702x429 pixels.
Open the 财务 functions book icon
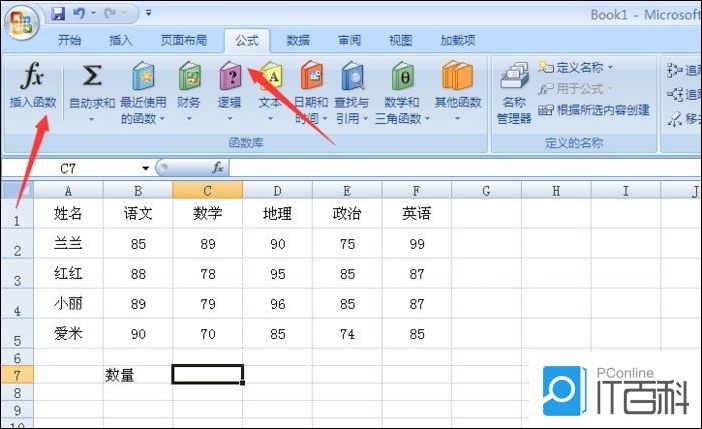(189, 75)
